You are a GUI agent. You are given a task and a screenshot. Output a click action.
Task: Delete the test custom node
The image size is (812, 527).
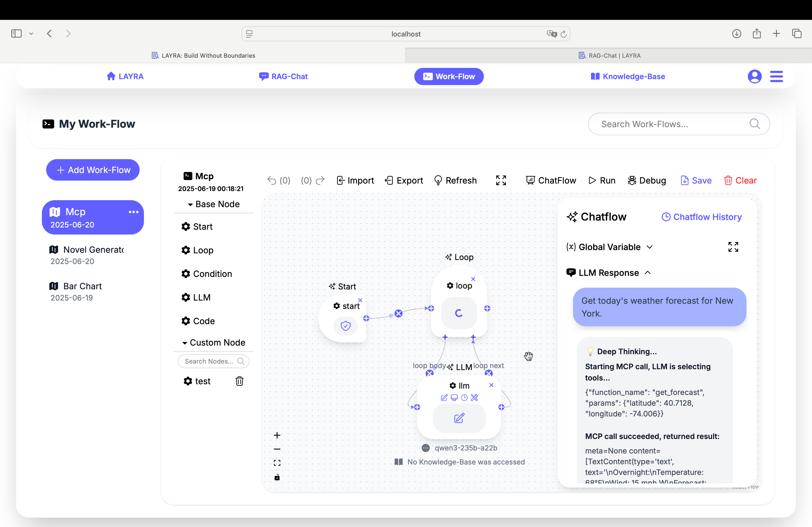click(x=239, y=381)
